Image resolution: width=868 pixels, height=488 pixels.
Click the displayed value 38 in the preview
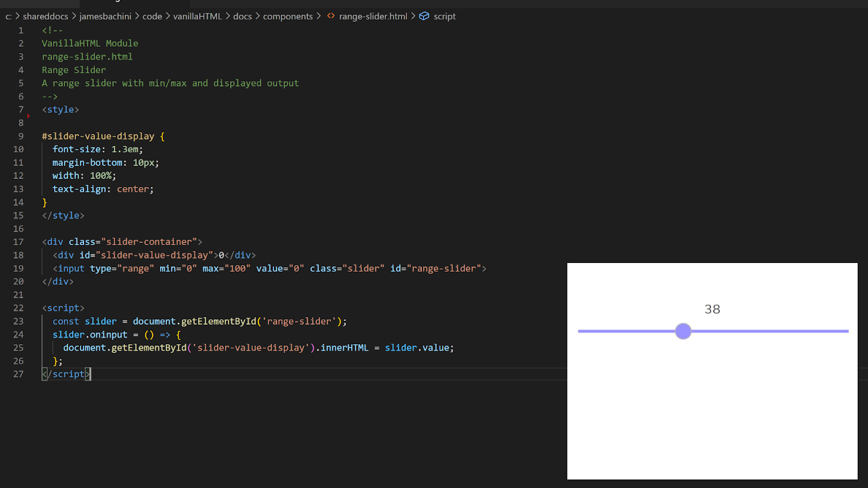tap(712, 309)
